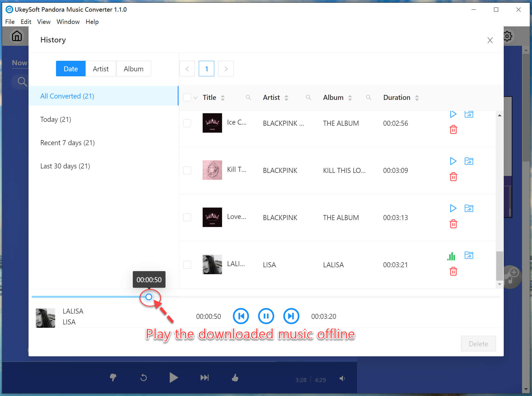Screen dimensions: 532x396
Task: Select Today (21) filter
Action: (x=103, y=119)
